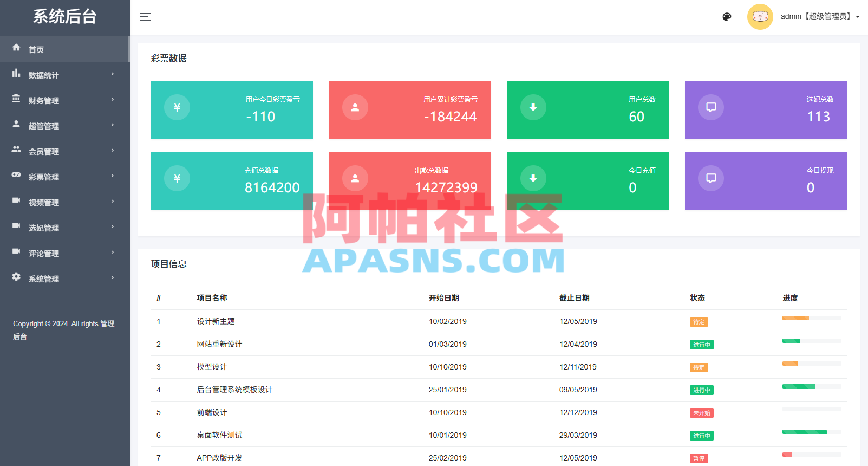Click the progress bar for 桌面软件测试
The image size is (868, 466).
(812, 432)
